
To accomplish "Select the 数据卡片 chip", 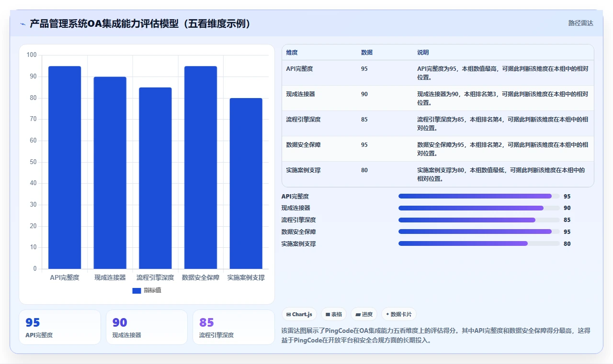I will [x=399, y=314].
